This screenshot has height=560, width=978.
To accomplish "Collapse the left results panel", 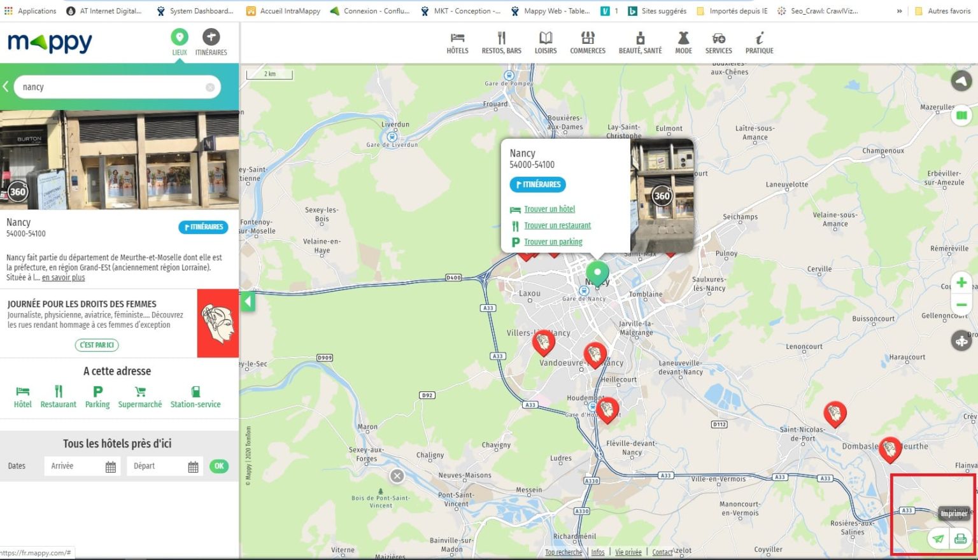I will (247, 302).
